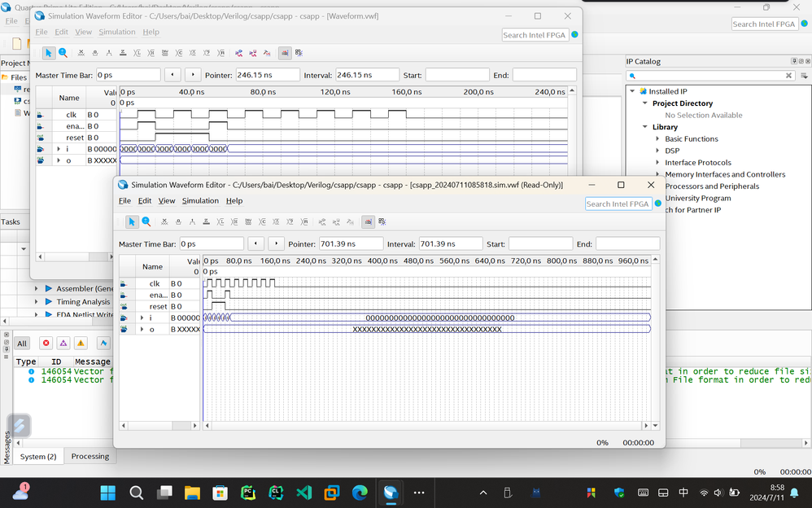The height and width of the screenshot is (508, 812).
Task: Click the Selection arrow tool in read-only waveform window
Action: pos(132,221)
